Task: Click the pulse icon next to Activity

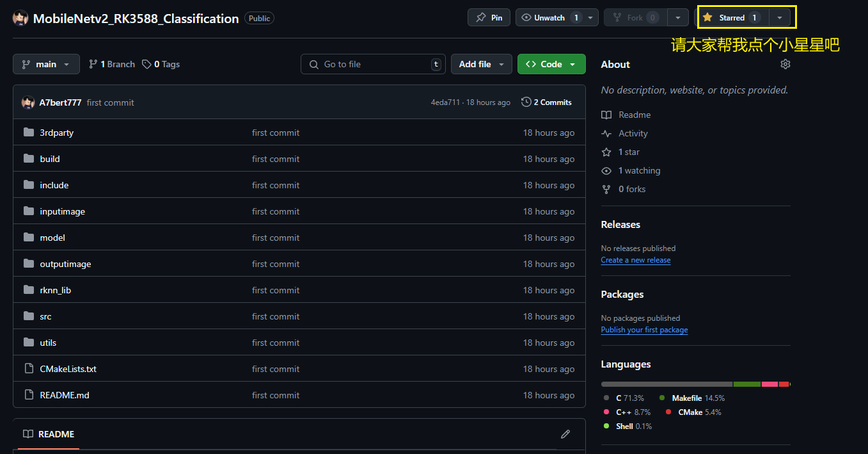Action: click(x=606, y=134)
